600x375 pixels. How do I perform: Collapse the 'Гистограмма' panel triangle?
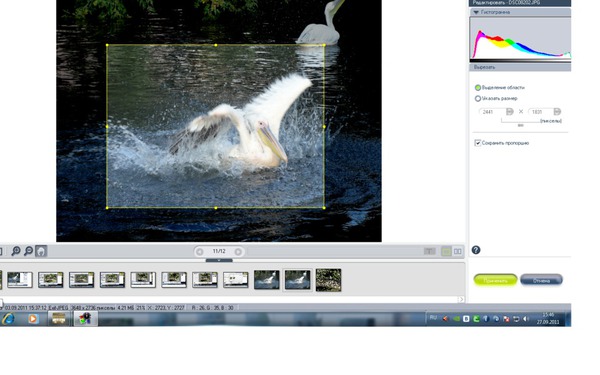476,12
